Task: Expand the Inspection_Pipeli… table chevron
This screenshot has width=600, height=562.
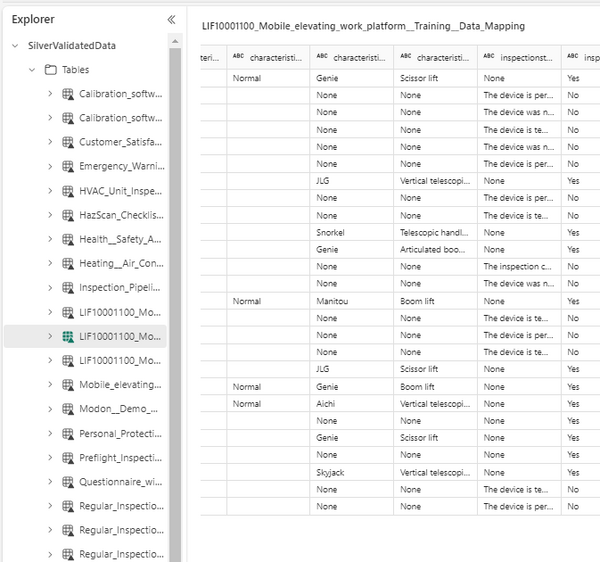Action: click(50, 288)
